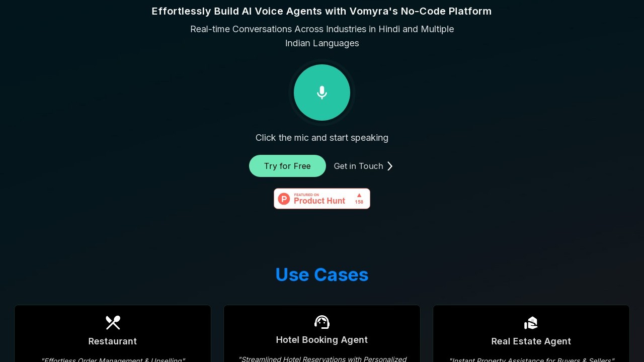Click the Try for Free button
Viewport: 644px width, 362px height.
click(x=287, y=166)
